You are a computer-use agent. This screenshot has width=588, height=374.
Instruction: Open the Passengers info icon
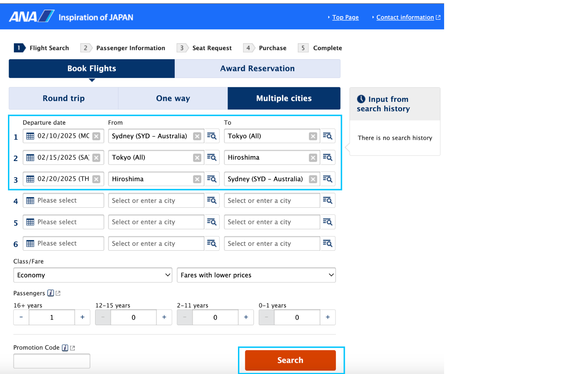pos(50,293)
